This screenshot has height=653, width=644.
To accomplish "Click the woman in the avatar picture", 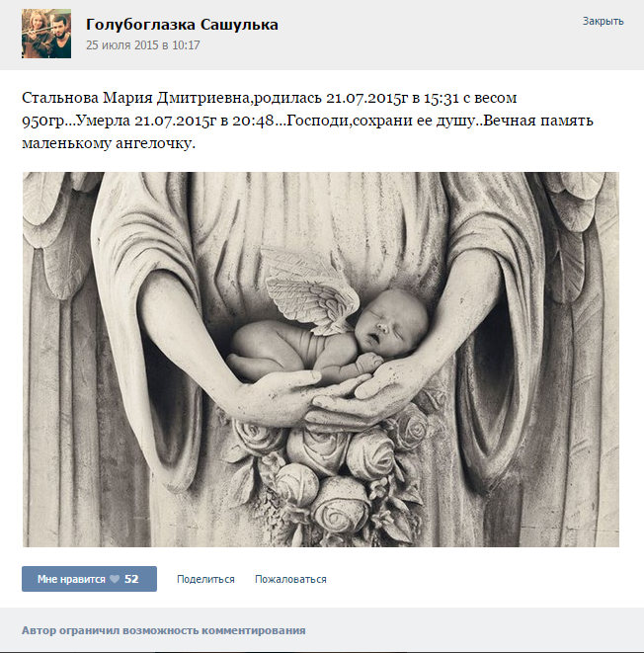I will point(35,36).
